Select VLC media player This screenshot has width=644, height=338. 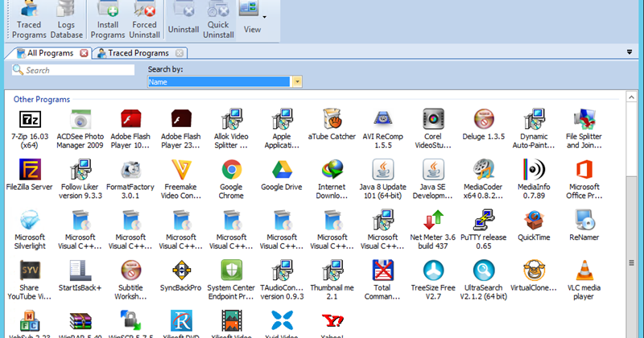(584, 280)
